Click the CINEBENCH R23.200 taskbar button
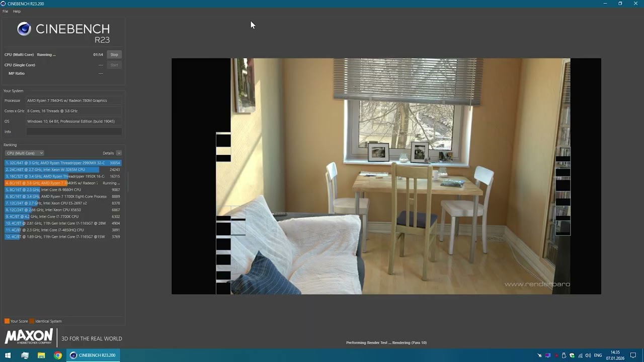This screenshot has width=644, height=362. point(94,355)
